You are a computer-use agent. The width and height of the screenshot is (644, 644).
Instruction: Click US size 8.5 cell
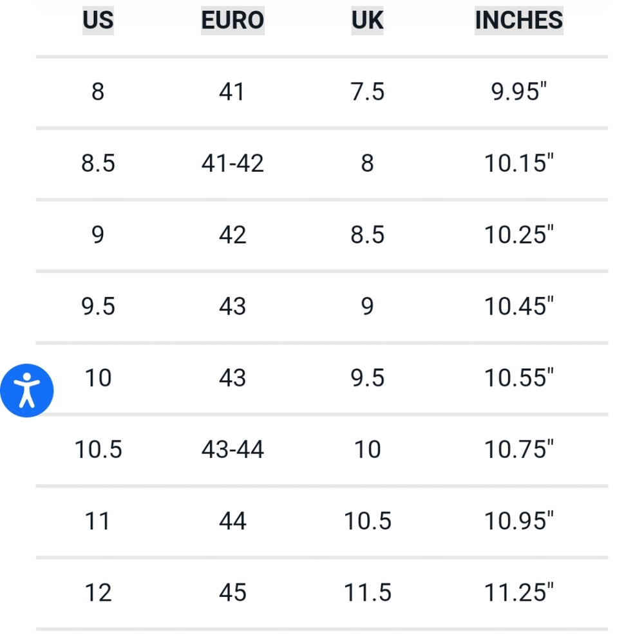tap(98, 163)
